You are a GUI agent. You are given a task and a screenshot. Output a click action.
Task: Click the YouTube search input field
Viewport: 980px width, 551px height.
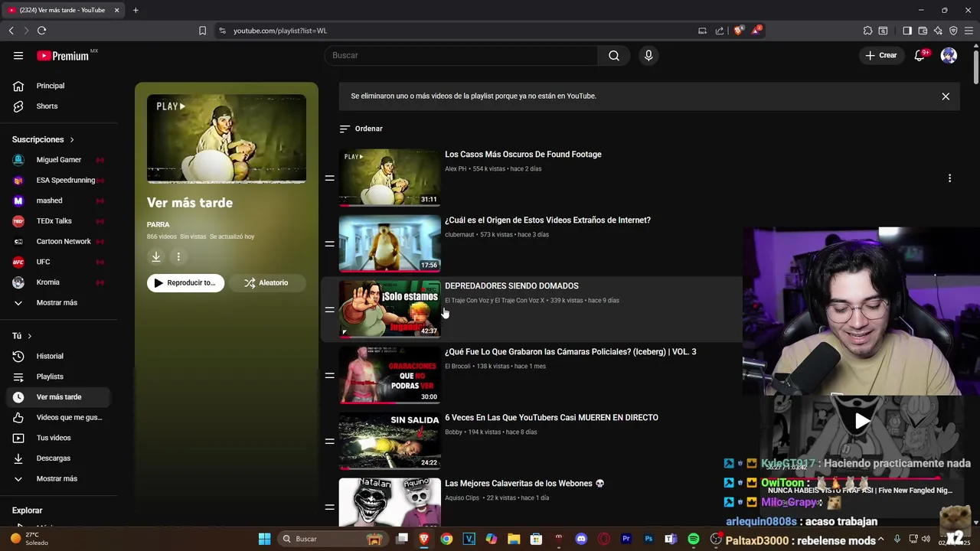(461, 55)
